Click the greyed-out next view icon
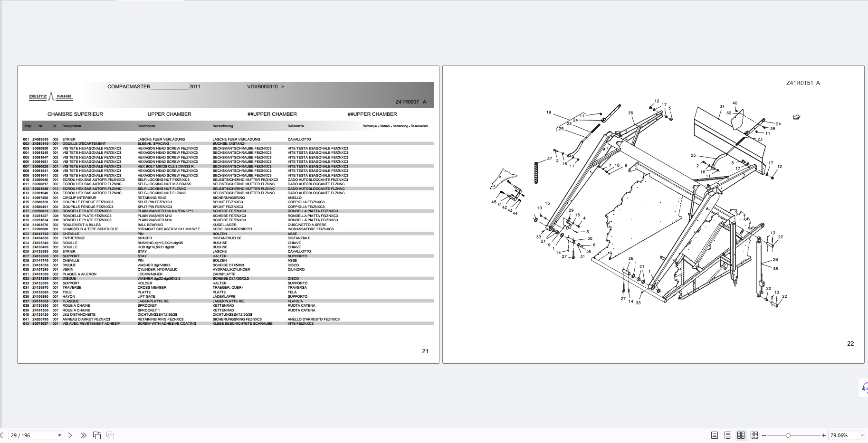The image size is (868, 443). pos(110,435)
